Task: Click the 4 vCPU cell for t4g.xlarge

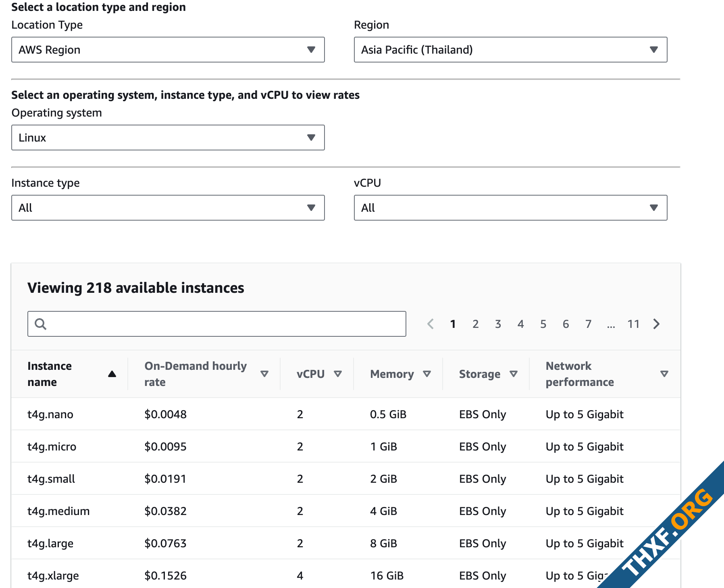Action: (300, 575)
